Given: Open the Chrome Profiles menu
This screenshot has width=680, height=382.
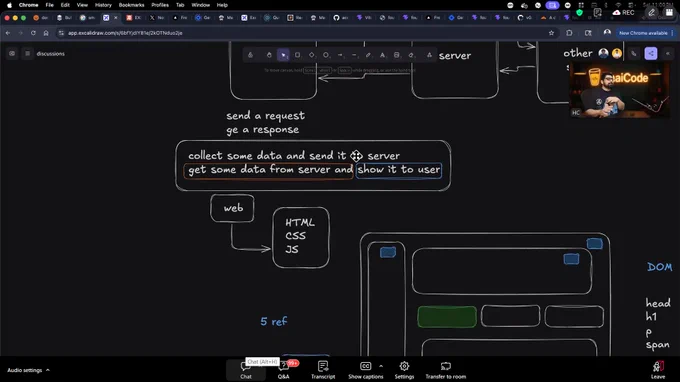Looking at the screenshot, I should 160,5.
